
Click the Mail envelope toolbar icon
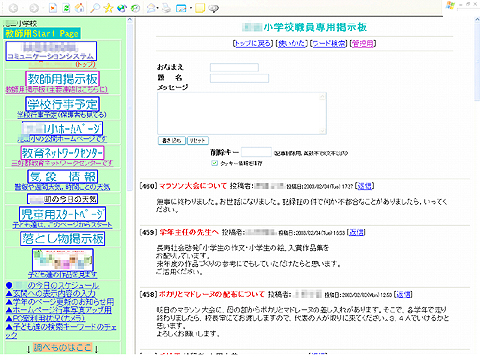[x=152, y=8]
